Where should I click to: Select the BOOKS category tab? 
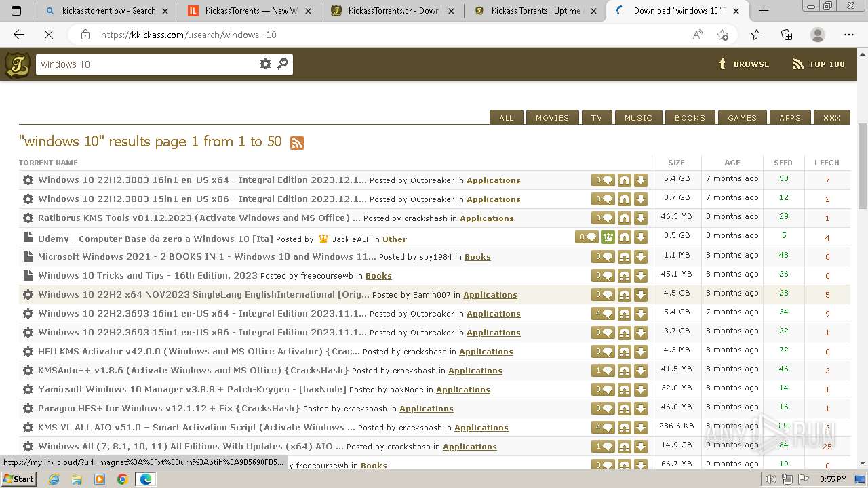(x=690, y=117)
